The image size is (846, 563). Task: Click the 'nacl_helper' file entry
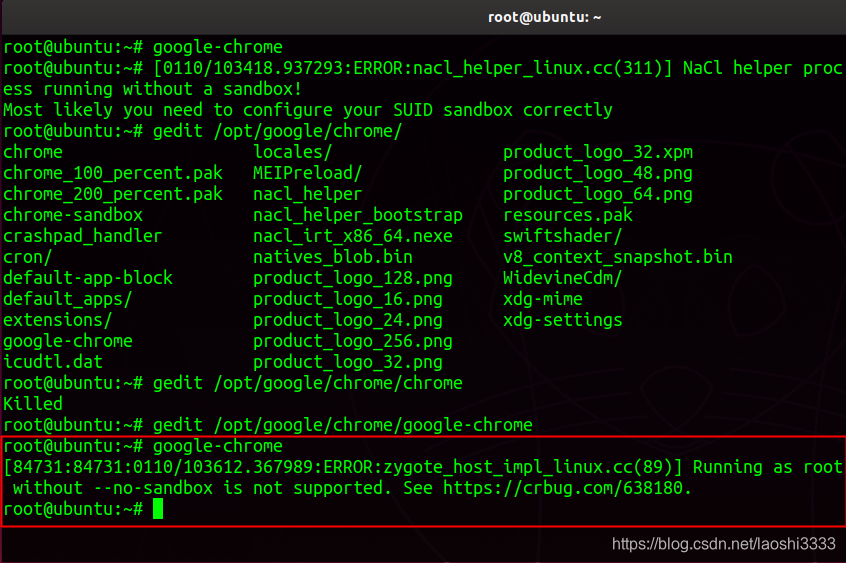[x=308, y=194]
